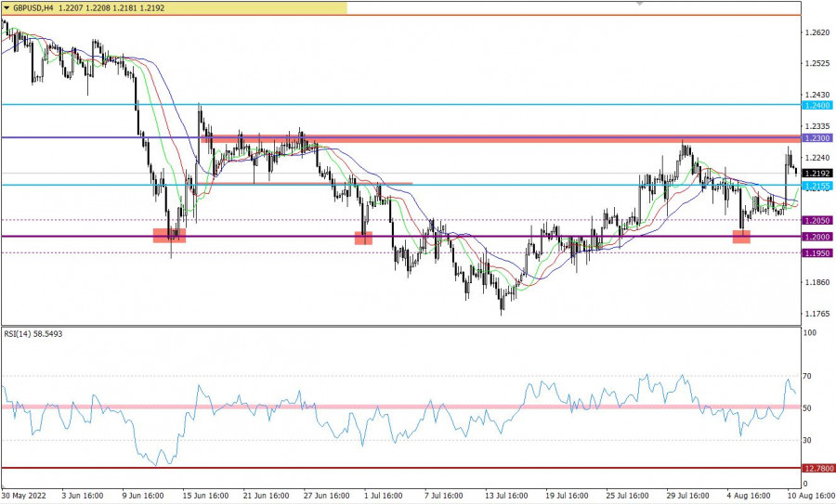Select the leftmost red support rectangle
This screenshot has width=836, height=504.
coord(169,236)
